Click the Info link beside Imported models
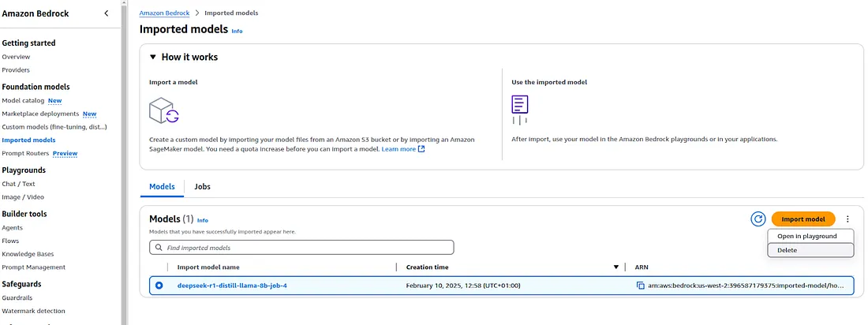This screenshot has height=325, width=868. click(x=237, y=31)
